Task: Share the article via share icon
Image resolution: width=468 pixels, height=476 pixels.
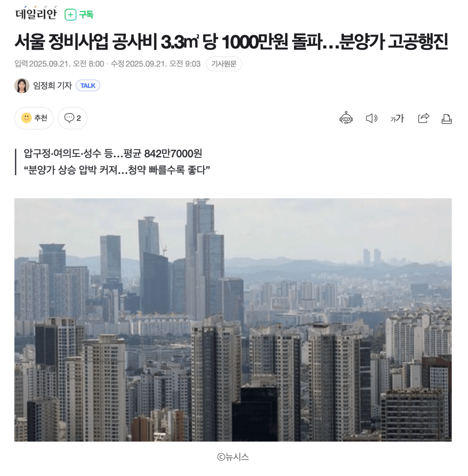Action: pyautogui.click(x=424, y=118)
